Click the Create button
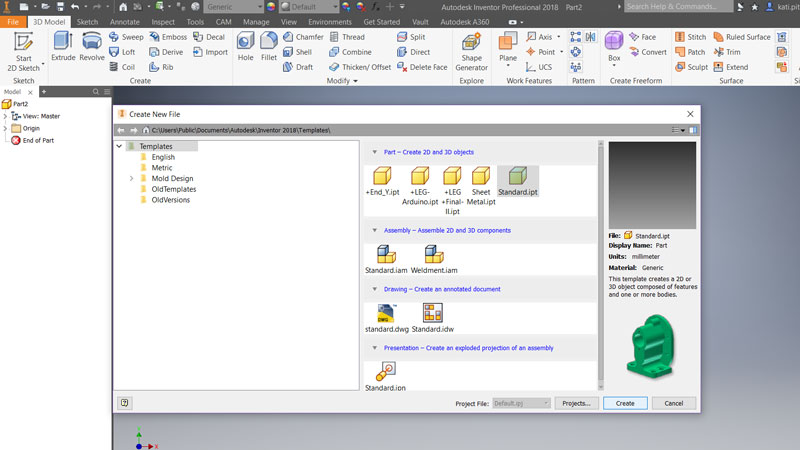800x450 pixels. [x=625, y=403]
